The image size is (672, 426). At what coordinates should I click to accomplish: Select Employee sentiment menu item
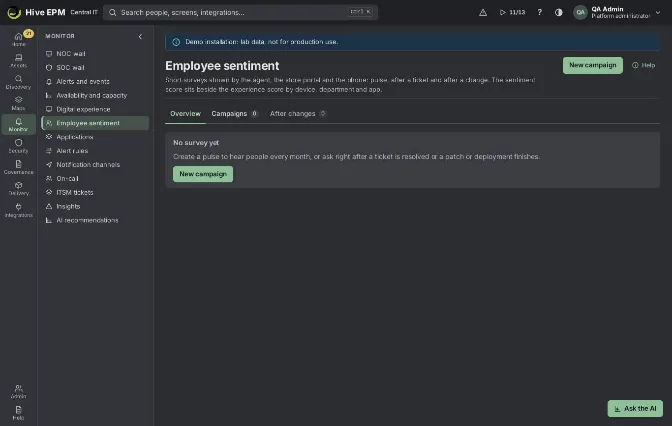coord(95,123)
